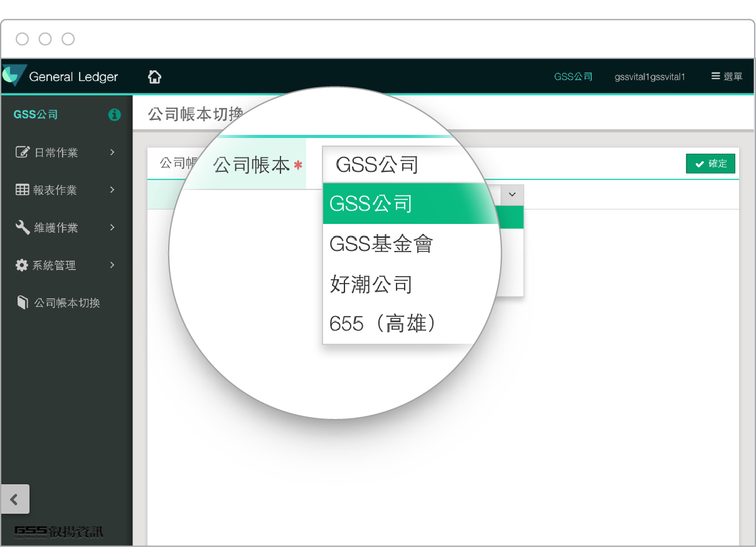
Task: Click the GSS 叡揚資訊 footer logo
Action: point(59,532)
